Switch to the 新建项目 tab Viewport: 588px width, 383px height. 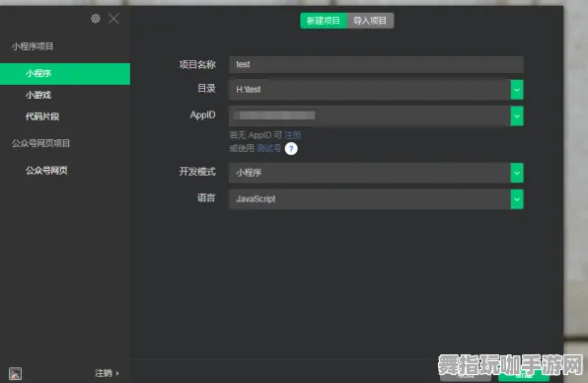324,21
